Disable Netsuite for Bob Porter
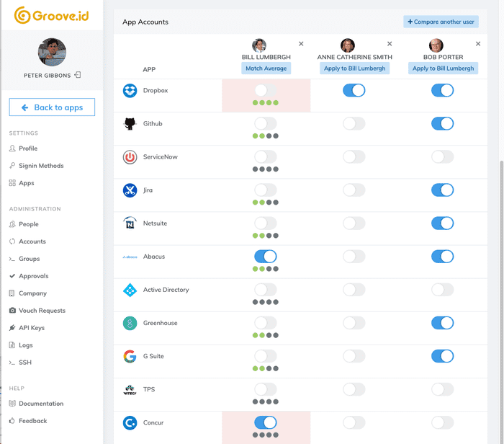Viewport: 504px width, 444px height. 442,223
